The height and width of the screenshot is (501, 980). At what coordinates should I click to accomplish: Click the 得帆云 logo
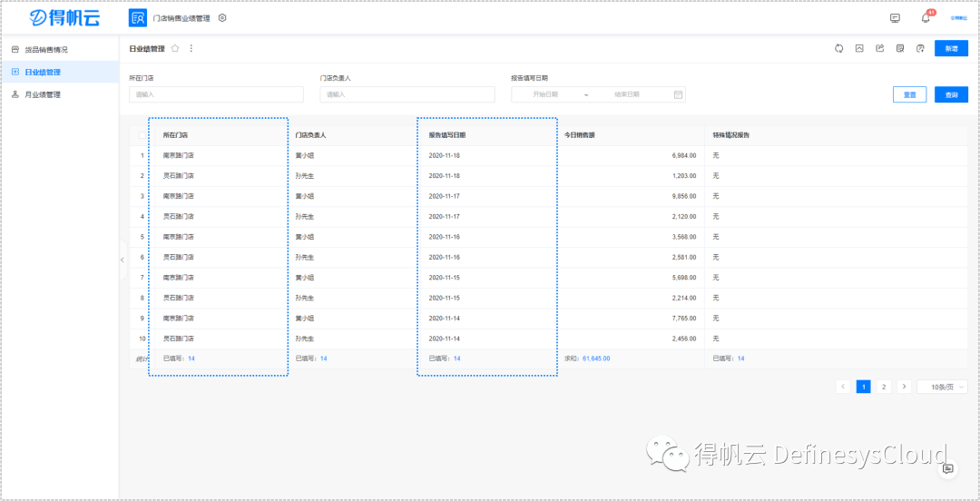(65, 18)
